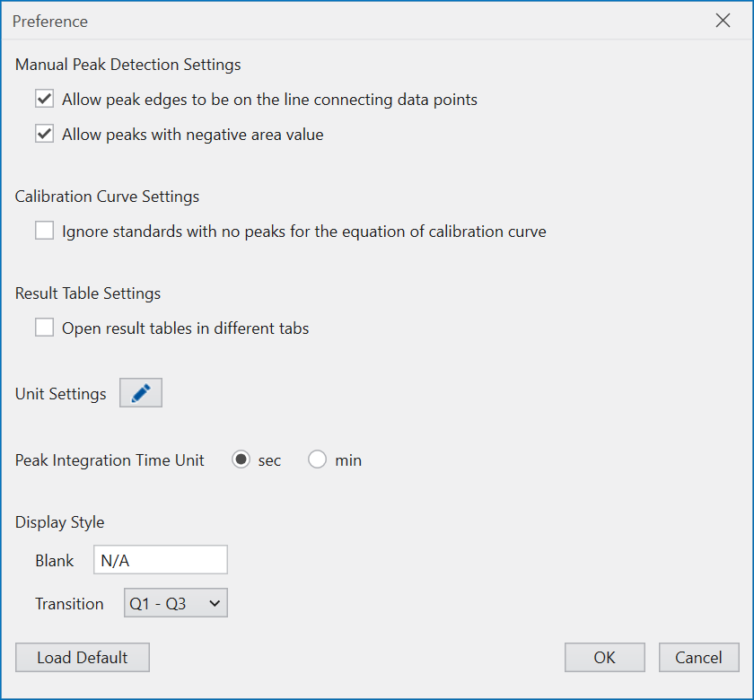
Task: Choose min as peak integration time unit
Action: tap(318, 460)
